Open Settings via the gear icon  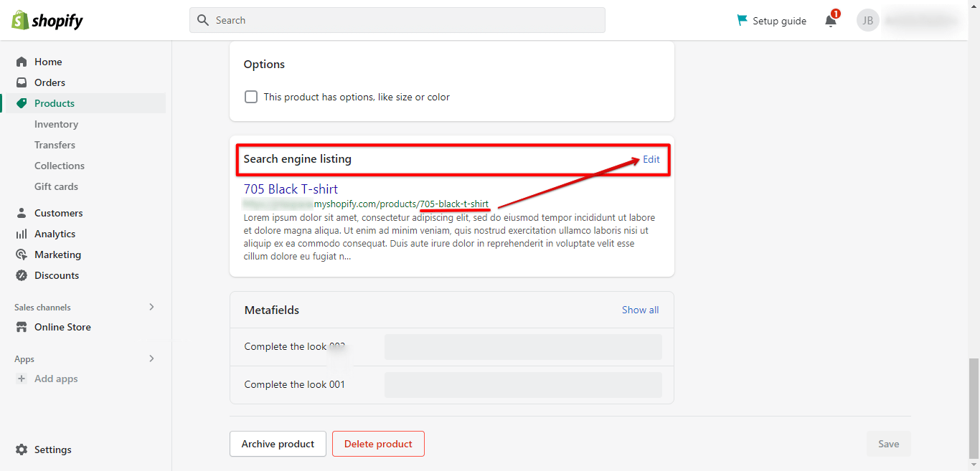coord(21,449)
